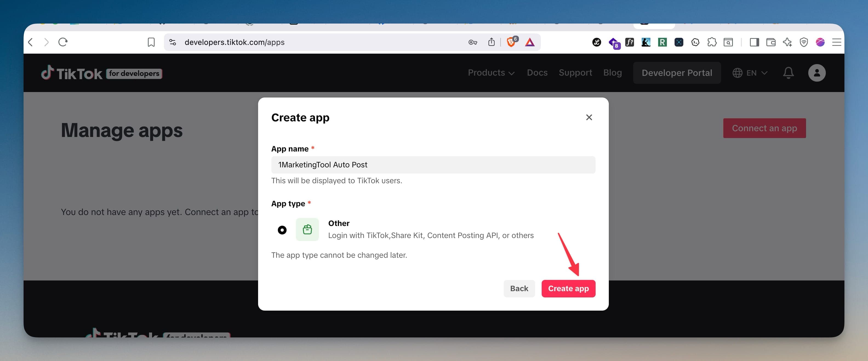Click the page search extension icon
This screenshot has height=361, width=868.
729,42
